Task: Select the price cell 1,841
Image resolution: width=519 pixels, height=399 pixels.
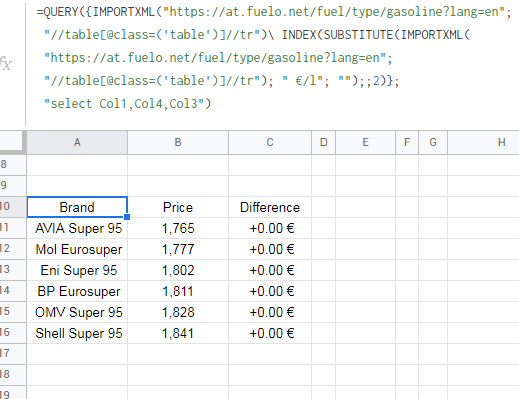Action: (x=178, y=333)
